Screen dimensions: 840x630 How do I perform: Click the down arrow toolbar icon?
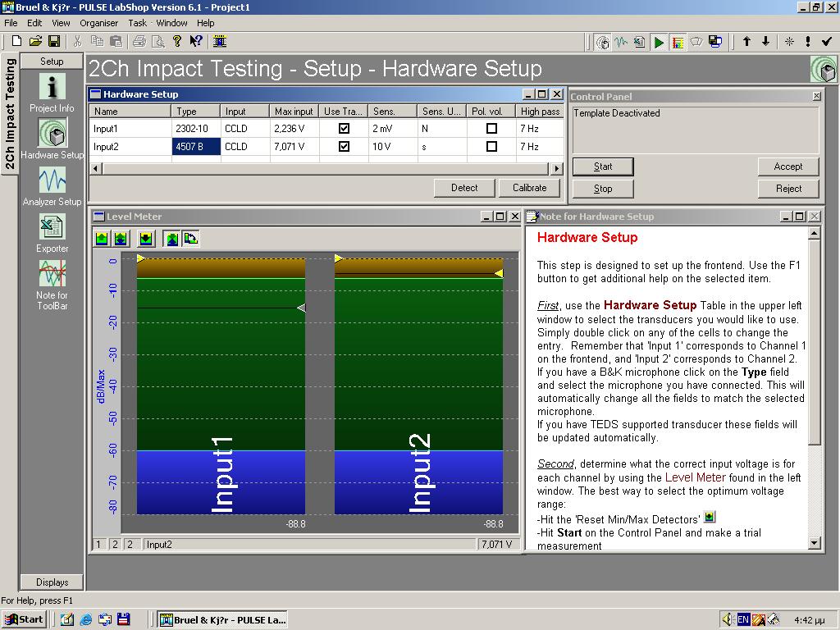[x=765, y=41]
